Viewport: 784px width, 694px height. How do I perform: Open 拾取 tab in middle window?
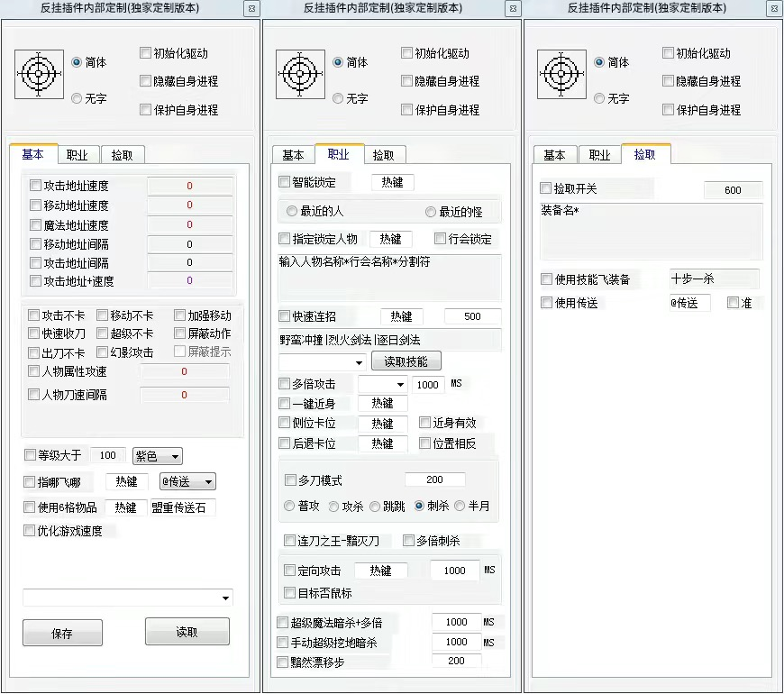(x=384, y=155)
